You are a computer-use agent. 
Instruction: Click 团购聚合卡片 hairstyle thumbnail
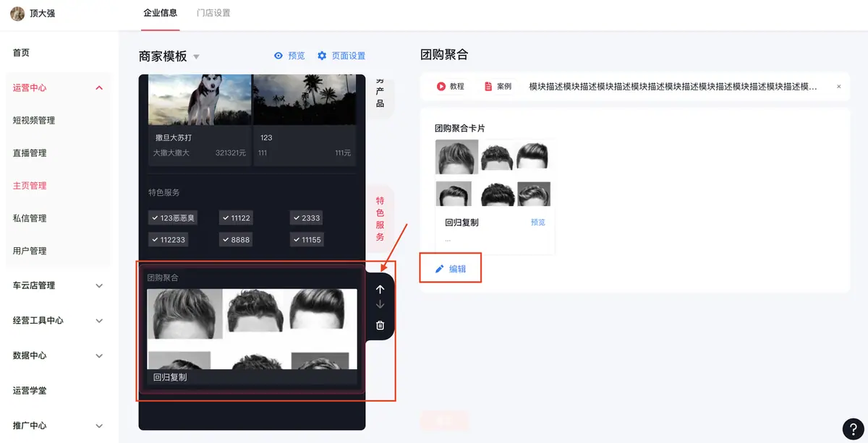pos(493,173)
